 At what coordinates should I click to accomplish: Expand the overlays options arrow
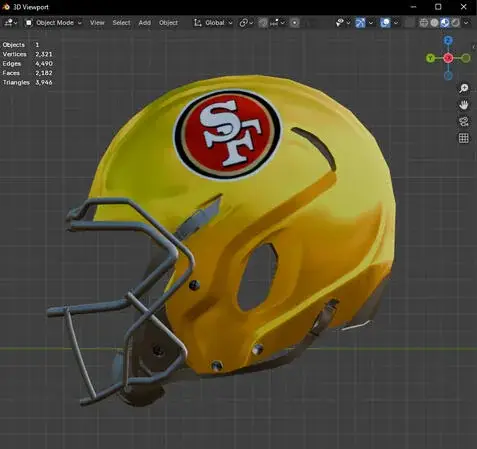pyautogui.click(x=396, y=23)
